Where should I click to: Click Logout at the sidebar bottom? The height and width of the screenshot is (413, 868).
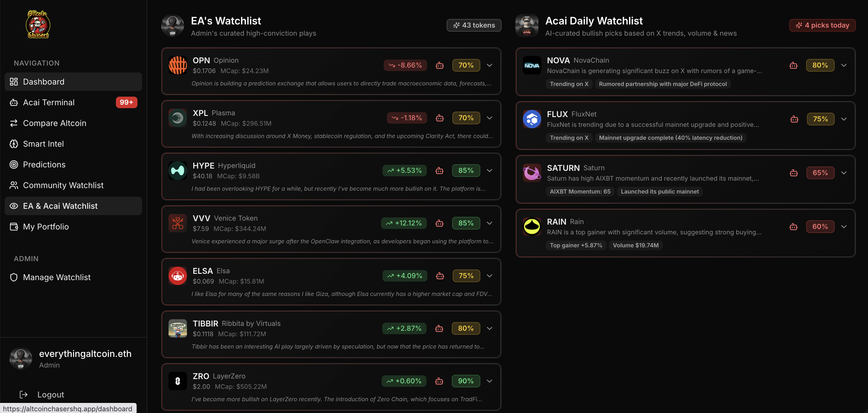tap(50, 395)
